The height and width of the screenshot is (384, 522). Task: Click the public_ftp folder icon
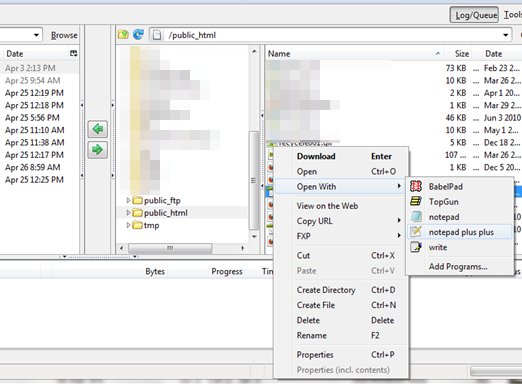tap(137, 200)
